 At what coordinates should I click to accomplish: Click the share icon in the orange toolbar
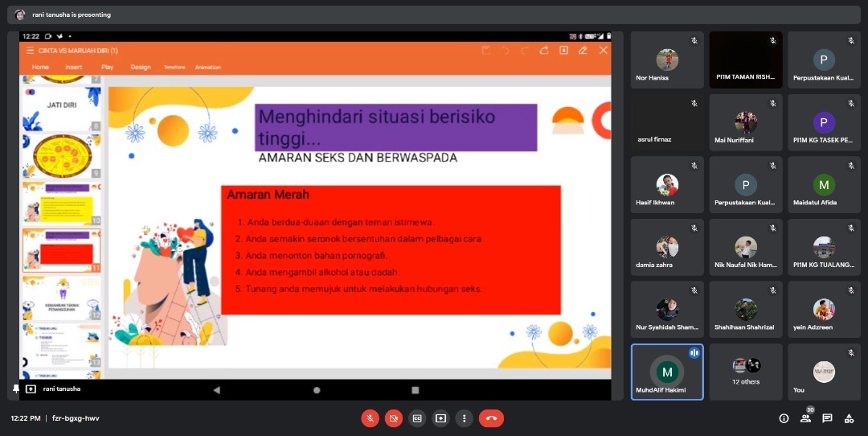coord(544,51)
